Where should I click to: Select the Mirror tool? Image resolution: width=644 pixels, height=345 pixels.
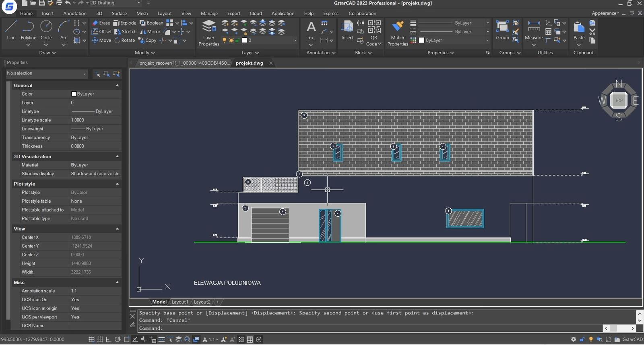click(150, 31)
